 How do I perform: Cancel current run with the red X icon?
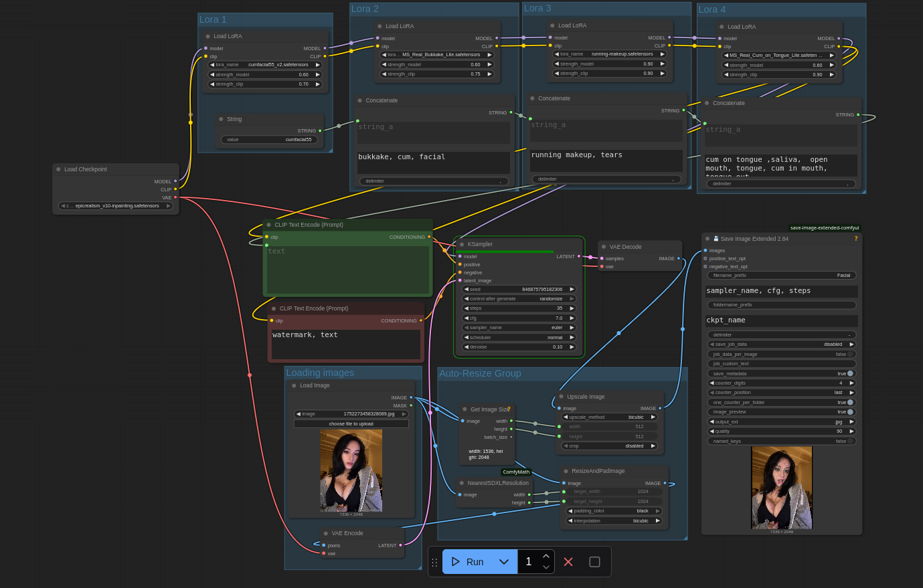click(x=568, y=562)
